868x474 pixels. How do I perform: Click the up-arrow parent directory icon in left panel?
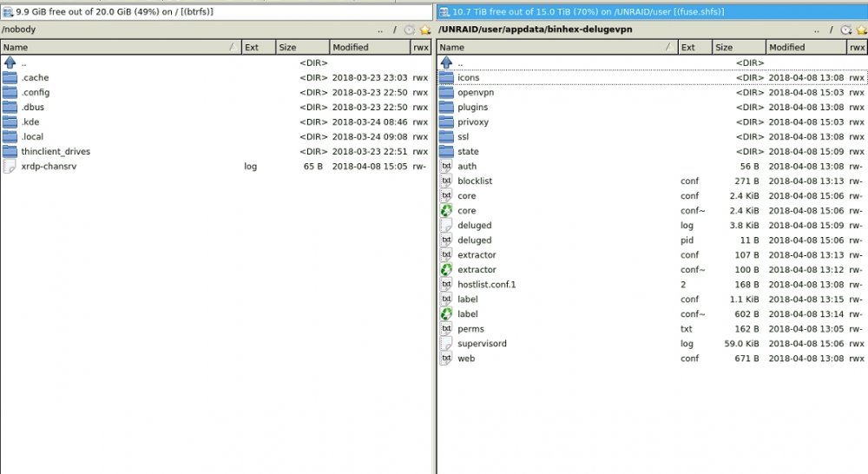[10, 63]
